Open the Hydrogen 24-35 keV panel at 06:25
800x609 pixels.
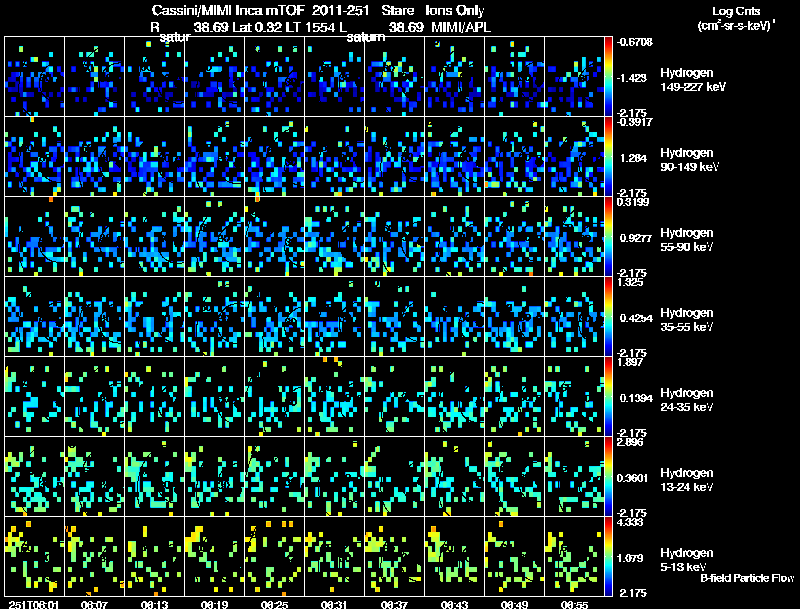coord(274,396)
